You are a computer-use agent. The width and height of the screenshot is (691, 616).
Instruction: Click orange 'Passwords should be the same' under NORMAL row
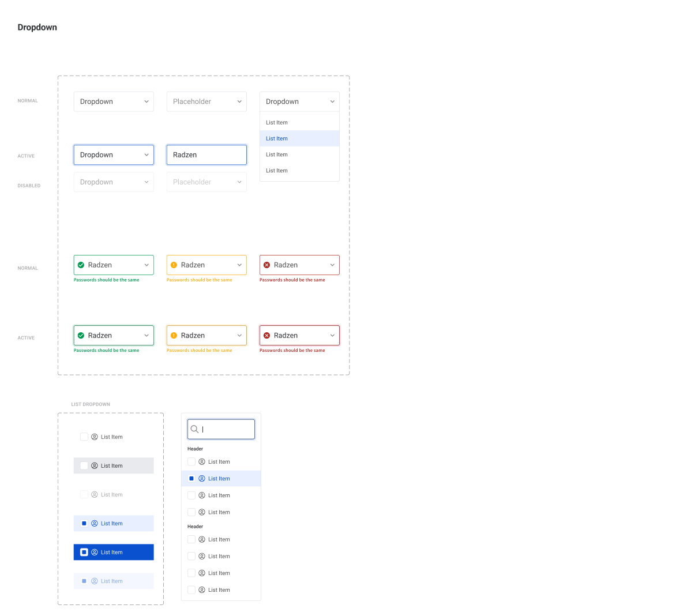click(x=199, y=280)
